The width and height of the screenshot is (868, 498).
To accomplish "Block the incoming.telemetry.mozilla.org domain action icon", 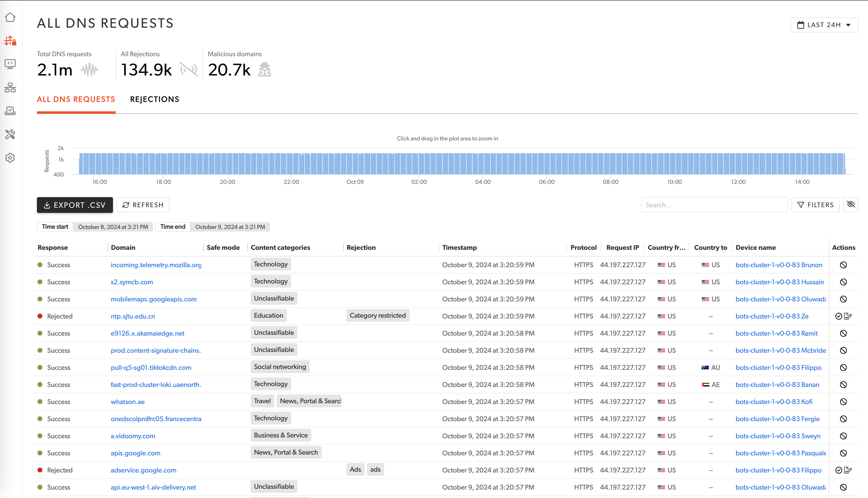I will tap(843, 265).
